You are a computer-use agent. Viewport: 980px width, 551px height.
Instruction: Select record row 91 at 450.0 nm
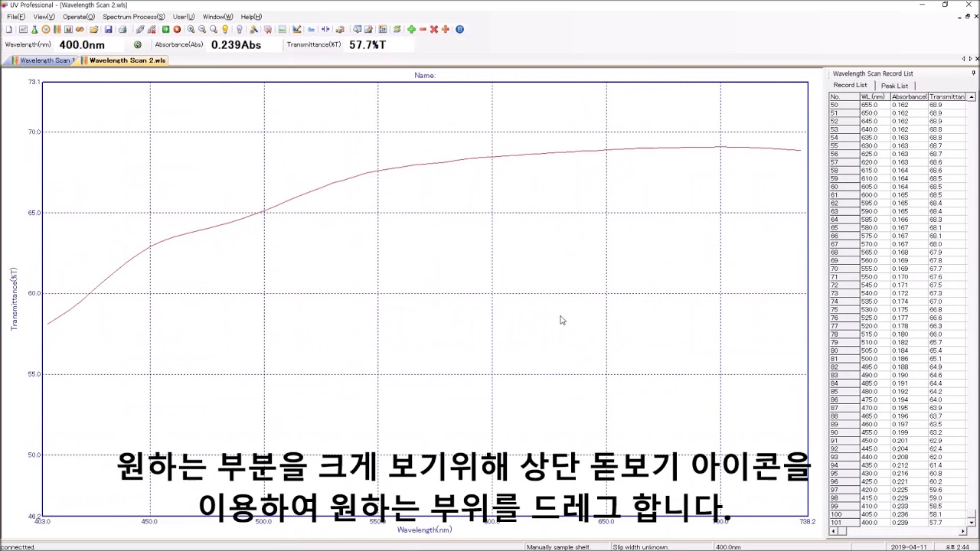(898, 441)
